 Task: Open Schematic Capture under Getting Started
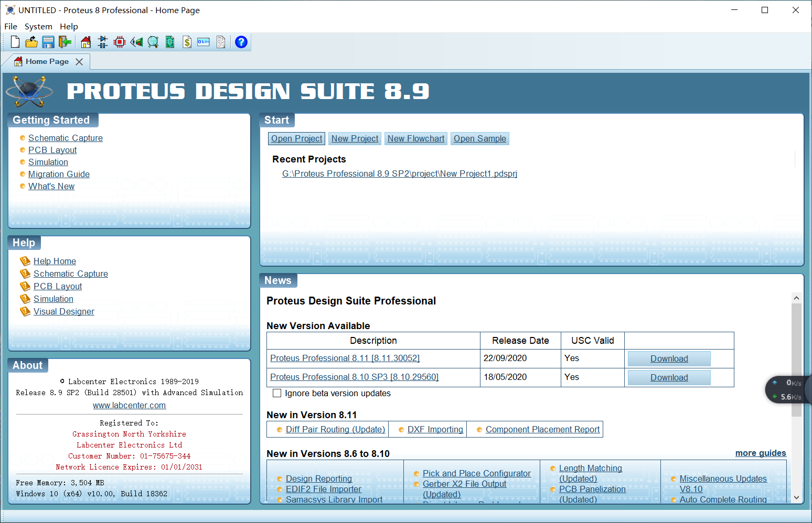click(66, 138)
